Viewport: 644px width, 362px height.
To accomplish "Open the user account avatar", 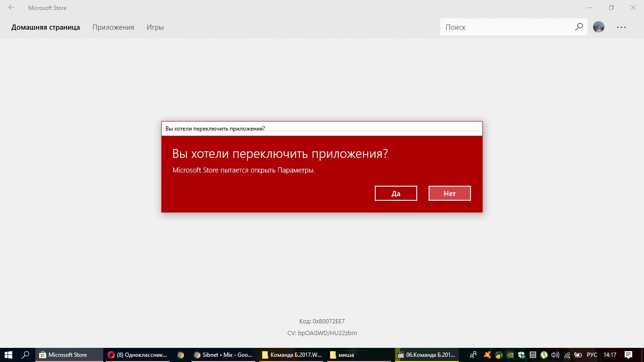I will pos(599,27).
